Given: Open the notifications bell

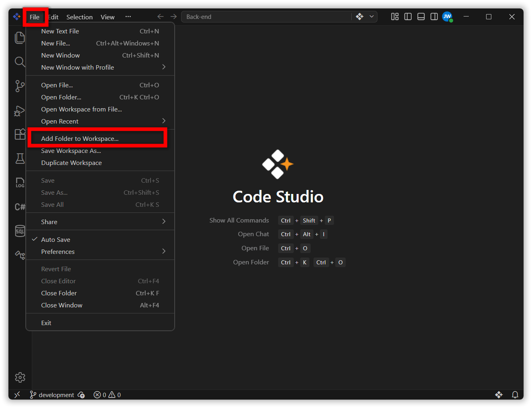Looking at the screenshot, I should click(515, 395).
